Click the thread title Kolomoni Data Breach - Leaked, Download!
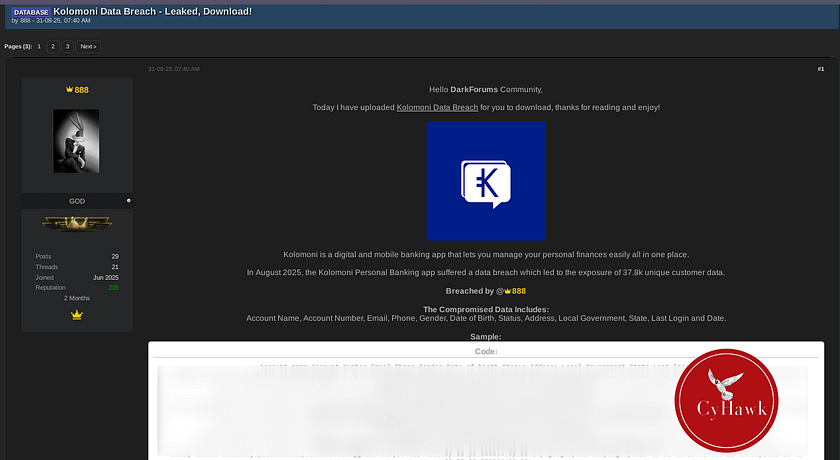Viewport: 840px width, 460px height. (x=153, y=11)
